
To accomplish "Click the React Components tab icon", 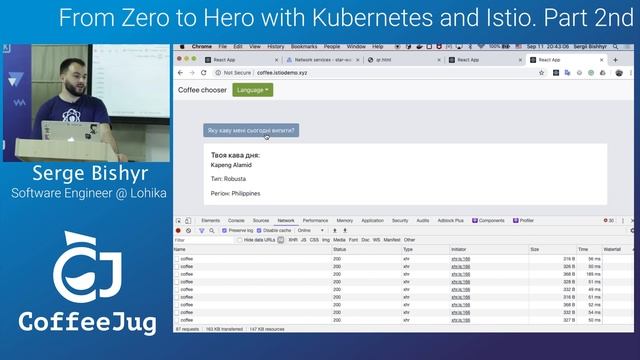I will pyautogui.click(x=475, y=220).
